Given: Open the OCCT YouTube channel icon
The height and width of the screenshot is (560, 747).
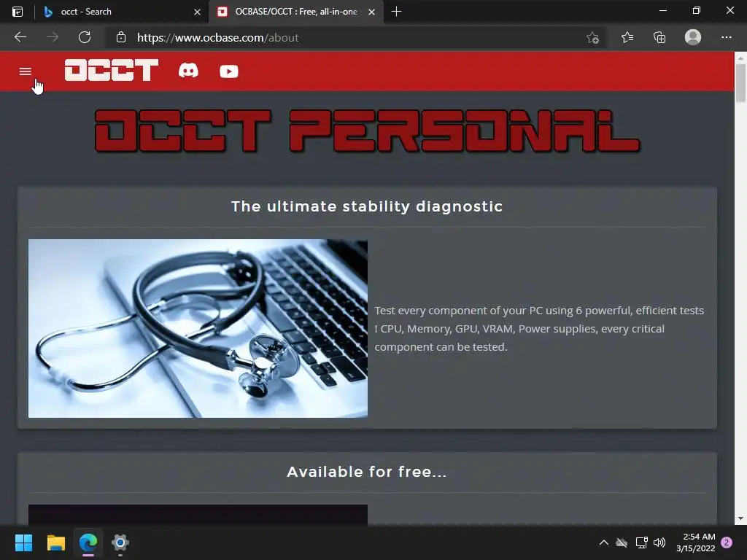Looking at the screenshot, I should pos(229,71).
